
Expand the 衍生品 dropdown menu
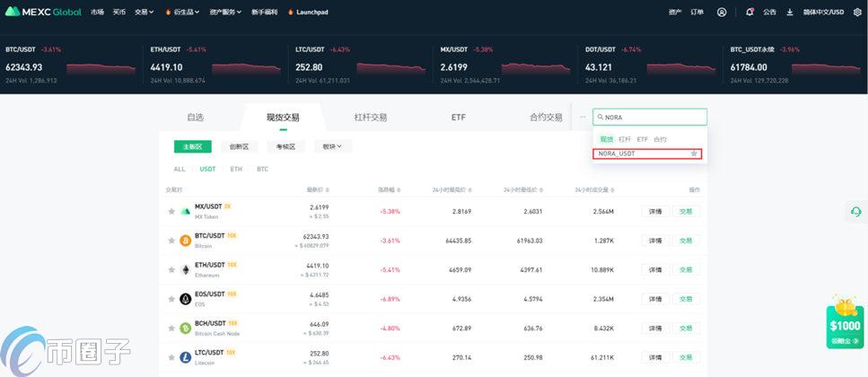[183, 12]
